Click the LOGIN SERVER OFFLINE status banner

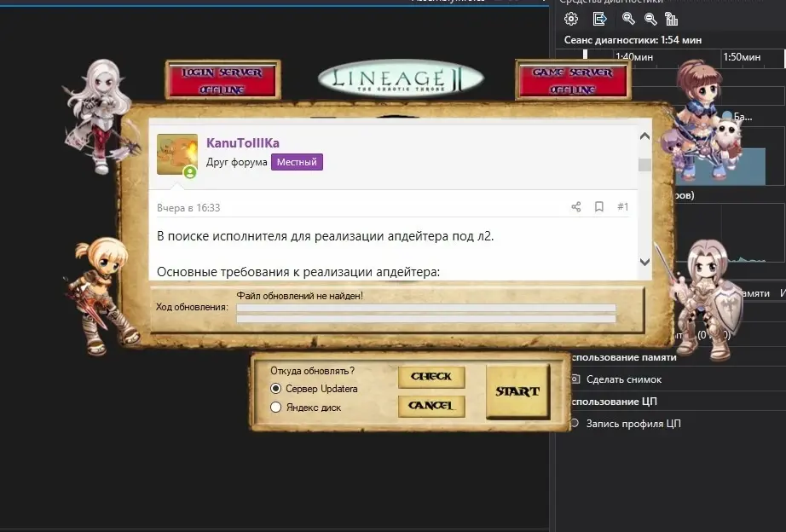[223, 80]
